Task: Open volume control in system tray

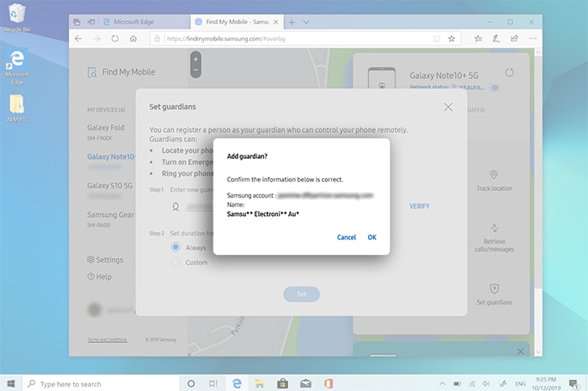Action: point(486,383)
